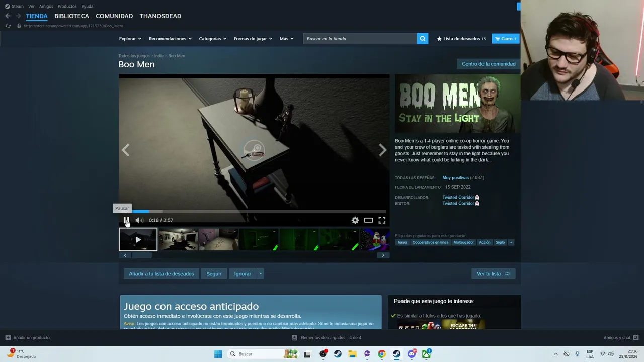Expand the Formas de jugar dropdown
Image resolution: width=644 pixels, height=362 pixels.
tap(253, 39)
